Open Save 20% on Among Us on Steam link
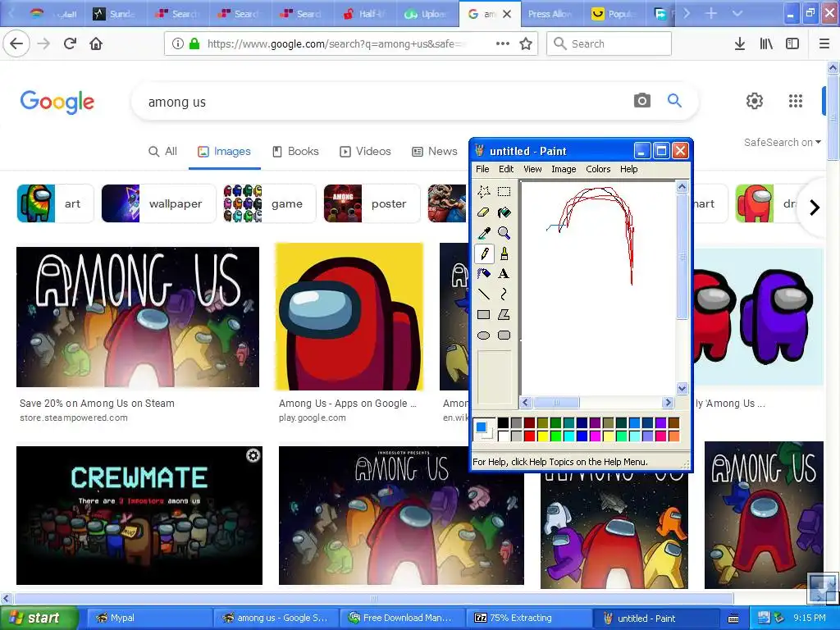This screenshot has height=630, width=840. click(x=97, y=404)
